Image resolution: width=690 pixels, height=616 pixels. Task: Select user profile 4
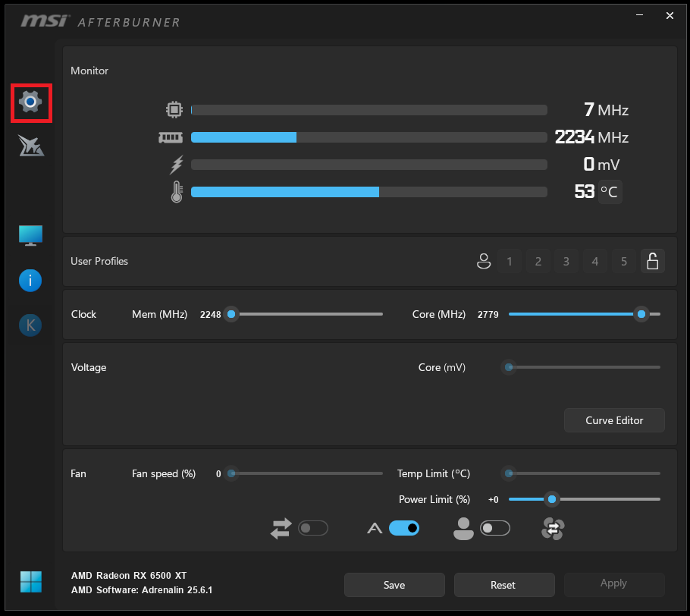click(595, 261)
